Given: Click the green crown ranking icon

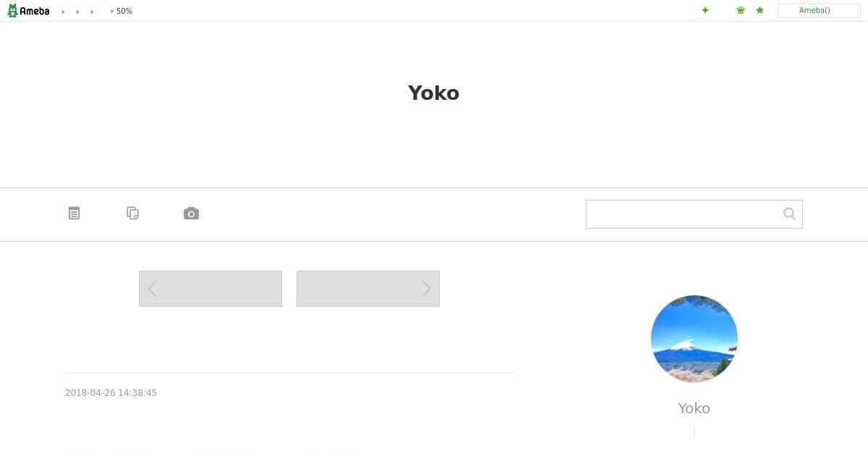Looking at the screenshot, I should pos(741,10).
